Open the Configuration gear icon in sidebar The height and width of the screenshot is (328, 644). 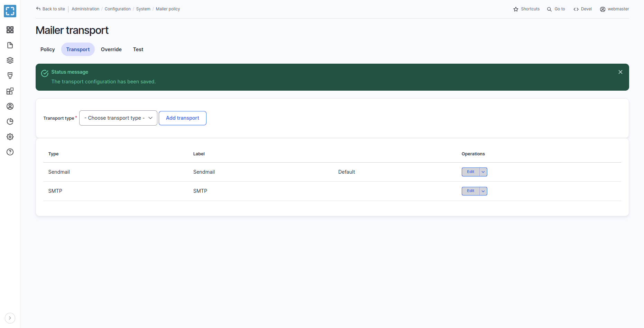[x=10, y=137]
